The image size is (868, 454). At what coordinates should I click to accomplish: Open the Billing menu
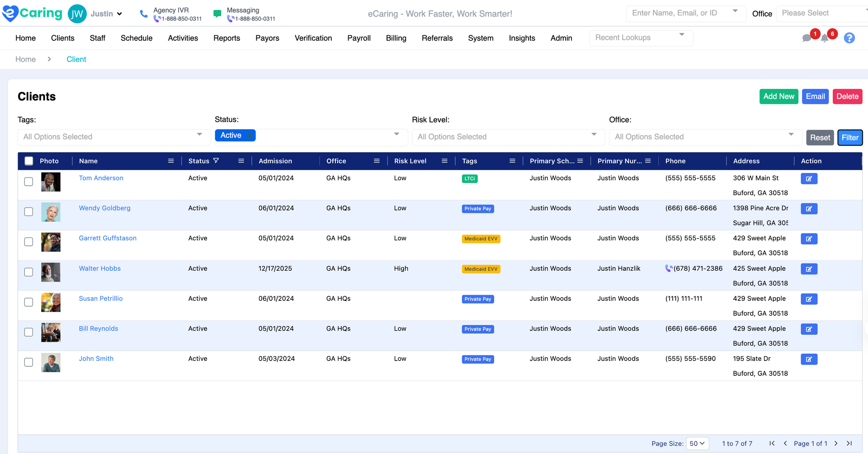tap(396, 38)
